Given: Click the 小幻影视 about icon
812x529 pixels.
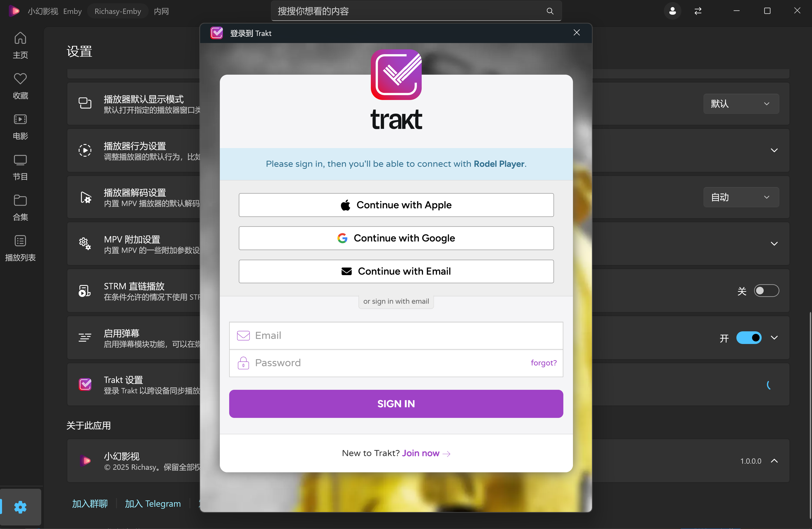Looking at the screenshot, I should click(85, 461).
